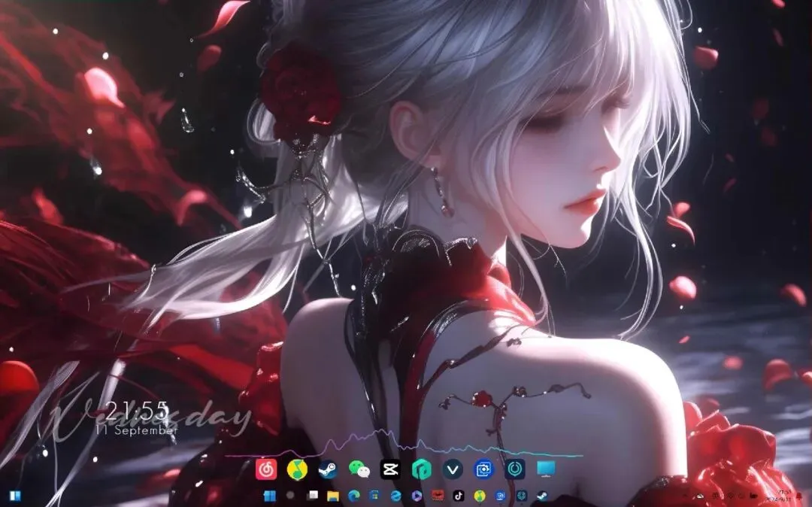812x507 pixels.
Task: Open This PC monitor icon in dock
Action: tap(546, 469)
